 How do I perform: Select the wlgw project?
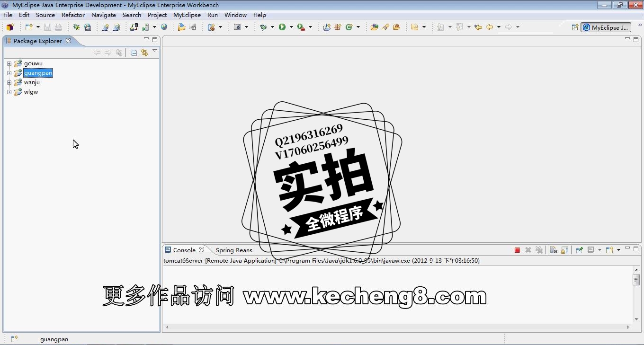(x=31, y=92)
